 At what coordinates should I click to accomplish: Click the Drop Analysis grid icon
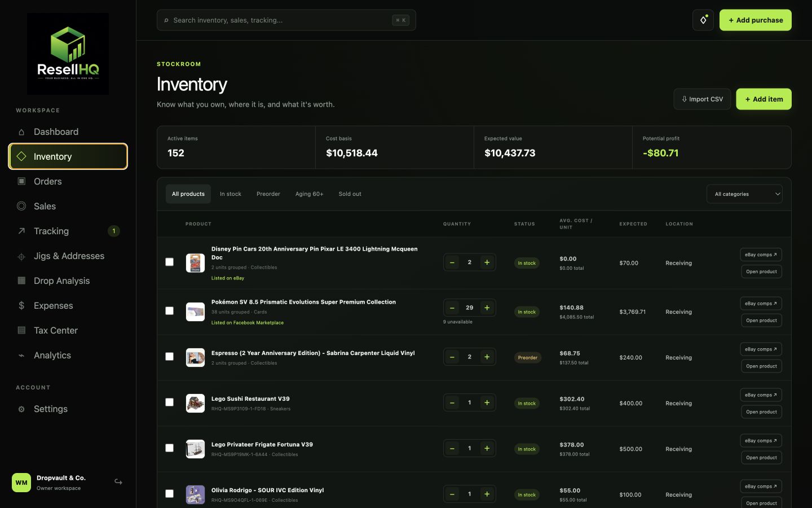coord(21,281)
